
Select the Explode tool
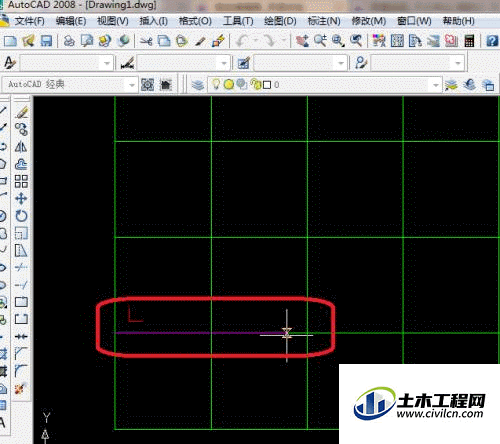(x=21, y=388)
